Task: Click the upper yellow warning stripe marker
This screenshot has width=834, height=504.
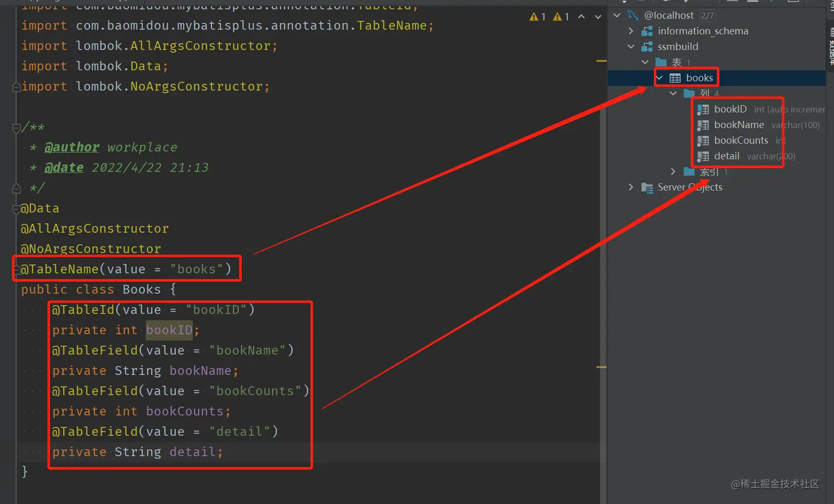Action: click(x=602, y=61)
